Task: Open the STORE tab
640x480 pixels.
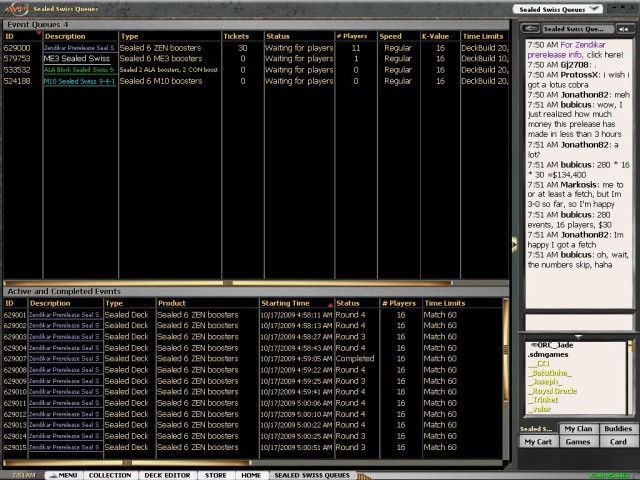Action: (x=216, y=476)
